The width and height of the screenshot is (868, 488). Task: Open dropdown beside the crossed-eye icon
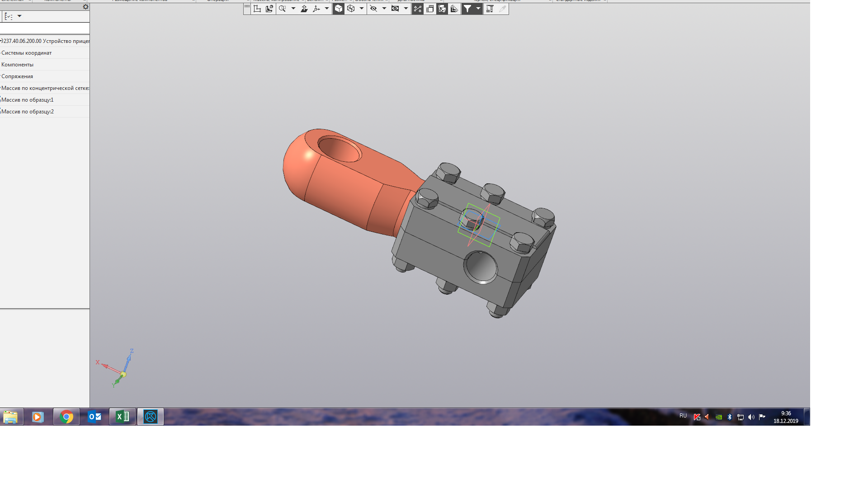[x=384, y=9]
